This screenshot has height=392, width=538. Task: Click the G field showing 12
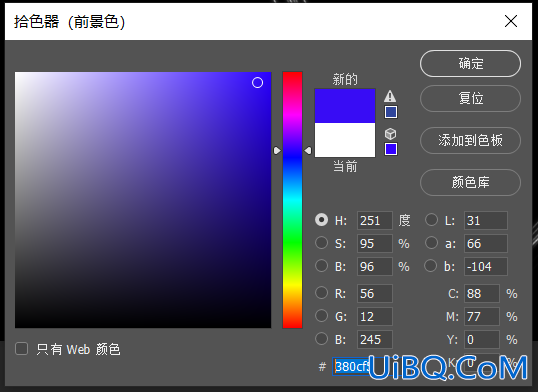(375, 316)
